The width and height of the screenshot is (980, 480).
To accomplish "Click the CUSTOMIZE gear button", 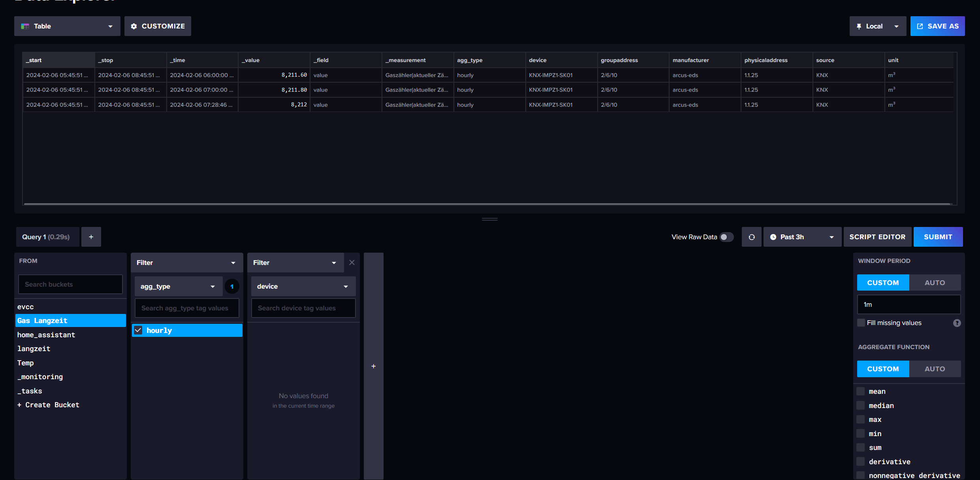I will tap(158, 26).
